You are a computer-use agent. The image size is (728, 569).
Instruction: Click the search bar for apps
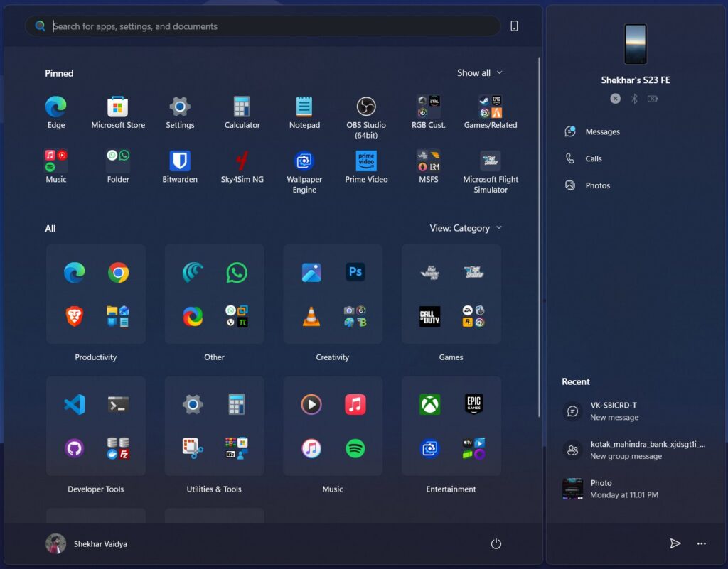point(263,26)
